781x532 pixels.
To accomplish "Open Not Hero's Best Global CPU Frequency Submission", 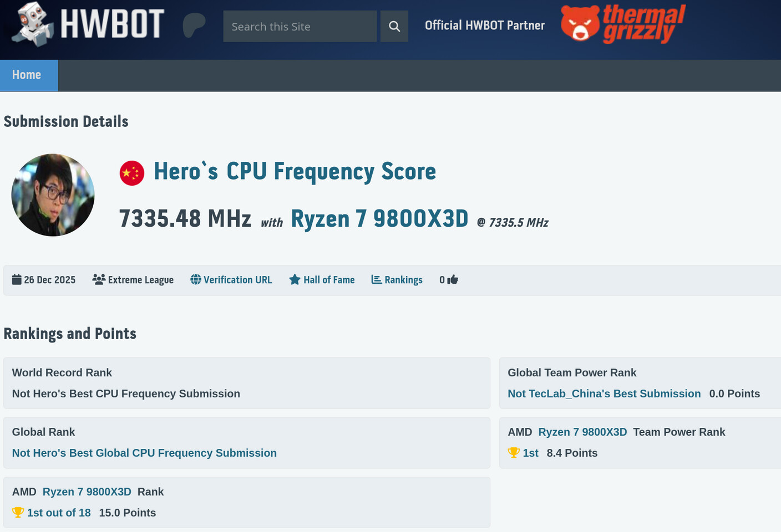I will (x=144, y=453).
